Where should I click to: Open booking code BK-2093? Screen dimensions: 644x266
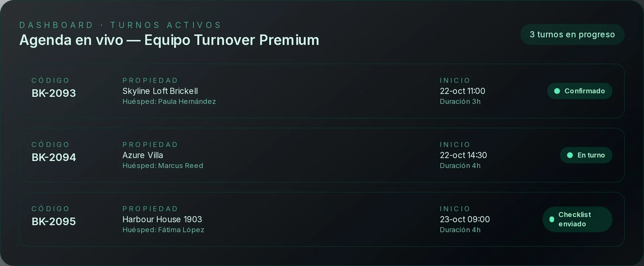point(54,93)
